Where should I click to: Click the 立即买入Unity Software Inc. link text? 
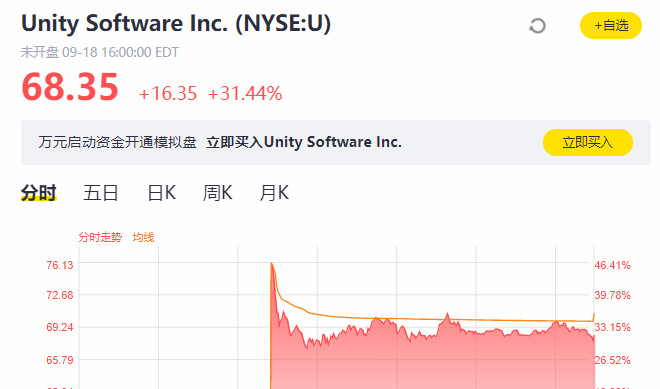[304, 142]
